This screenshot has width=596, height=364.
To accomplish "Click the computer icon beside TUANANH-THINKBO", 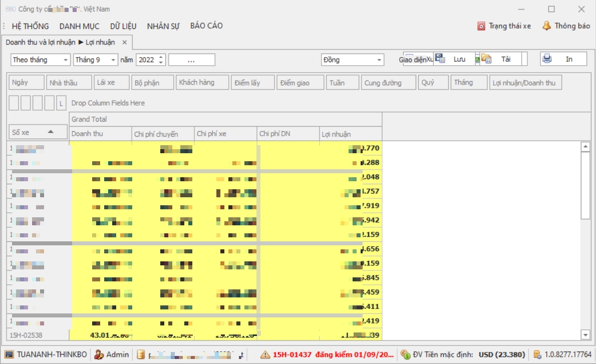I will pyautogui.click(x=9, y=354).
